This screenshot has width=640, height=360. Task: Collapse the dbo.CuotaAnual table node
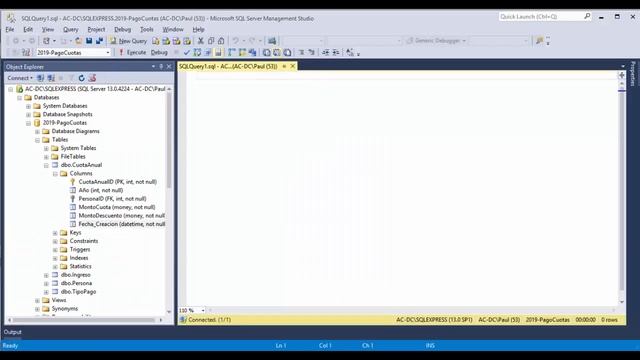point(46,165)
